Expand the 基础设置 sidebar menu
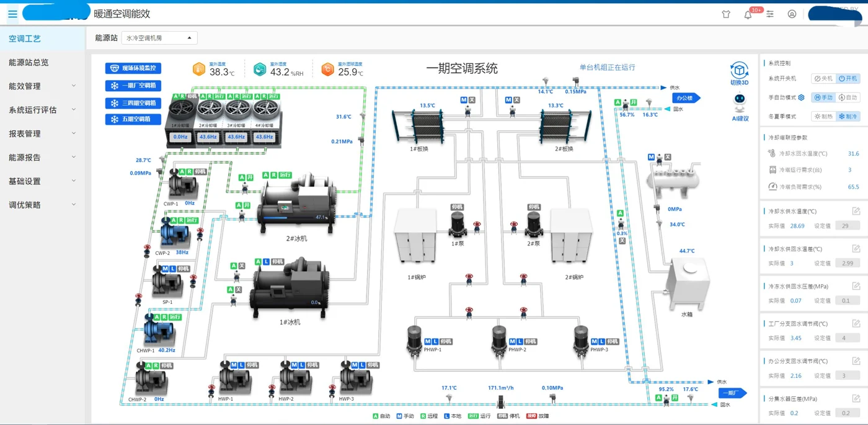The width and height of the screenshot is (868, 425). 43,181
